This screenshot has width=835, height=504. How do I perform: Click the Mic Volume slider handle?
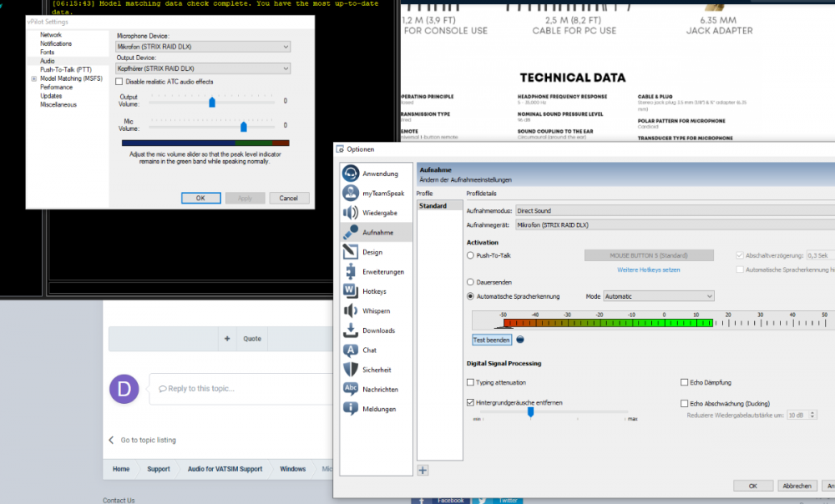244,126
